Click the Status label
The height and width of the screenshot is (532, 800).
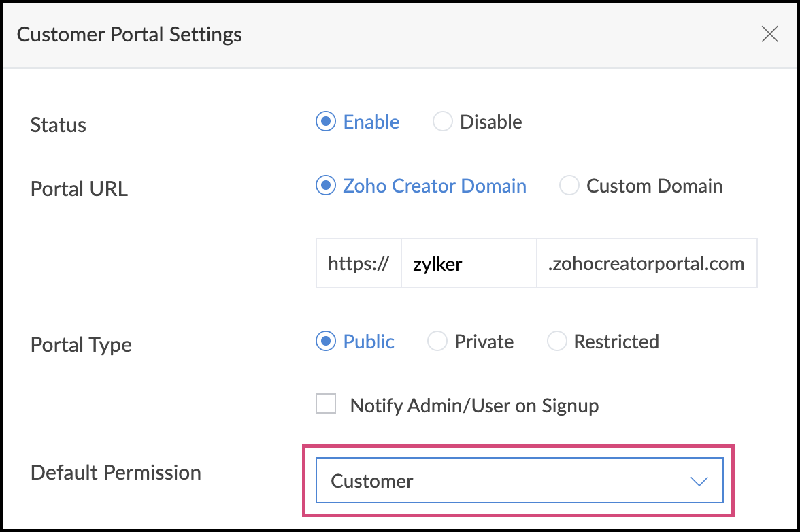59,125
